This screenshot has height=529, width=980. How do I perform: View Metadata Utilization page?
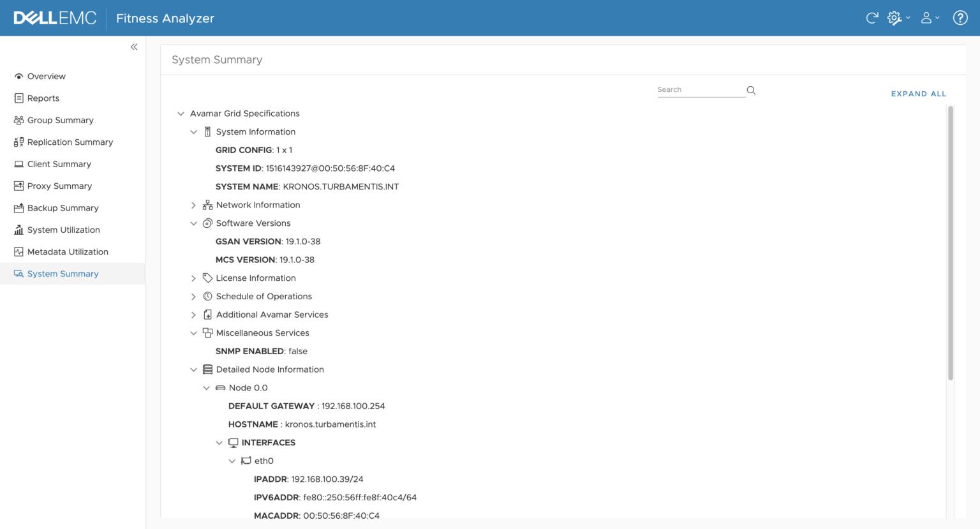(x=67, y=251)
